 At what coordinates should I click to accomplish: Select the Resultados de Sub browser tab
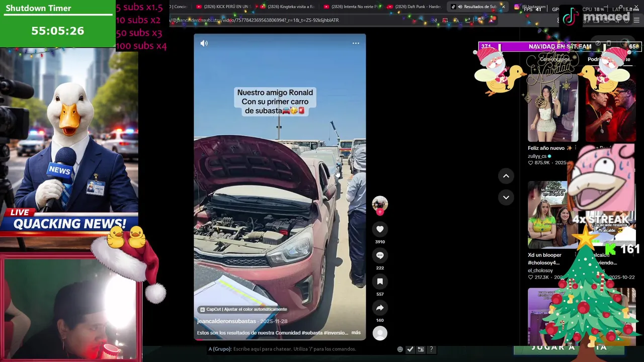coord(478,7)
